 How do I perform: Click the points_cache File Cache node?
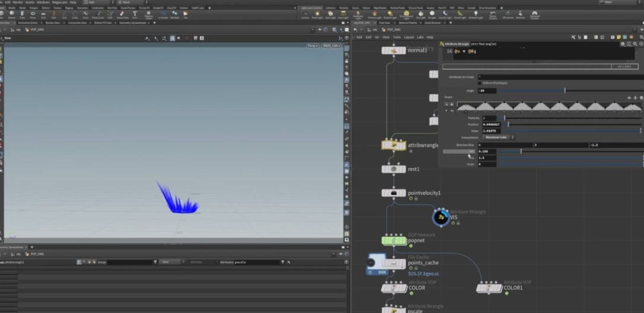(x=393, y=263)
